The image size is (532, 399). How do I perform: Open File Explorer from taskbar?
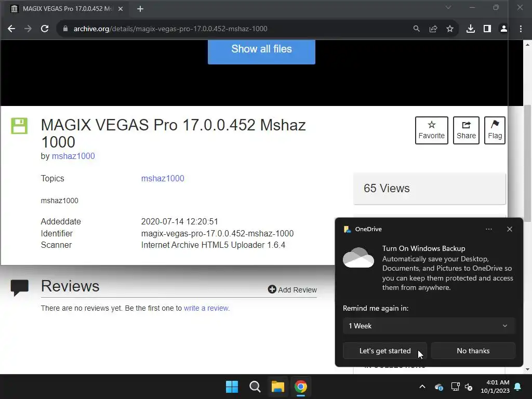click(x=277, y=387)
